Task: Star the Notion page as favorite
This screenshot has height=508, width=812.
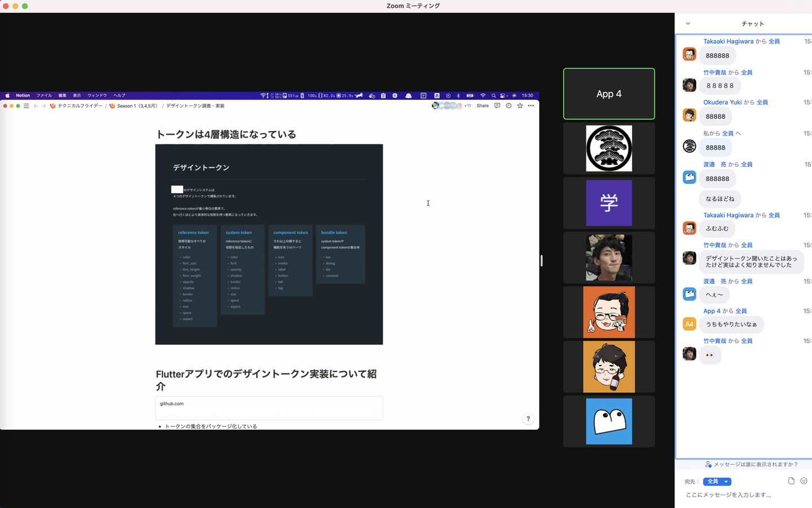Action: [520, 106]
